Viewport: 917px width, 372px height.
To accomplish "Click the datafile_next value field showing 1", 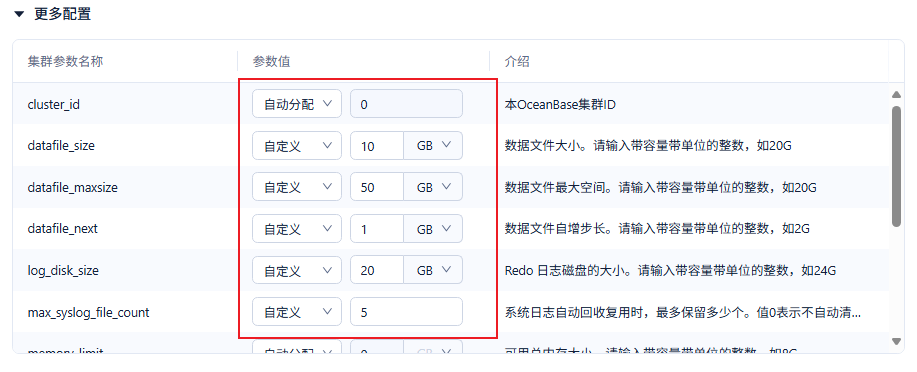I will [x=377, y=229].
